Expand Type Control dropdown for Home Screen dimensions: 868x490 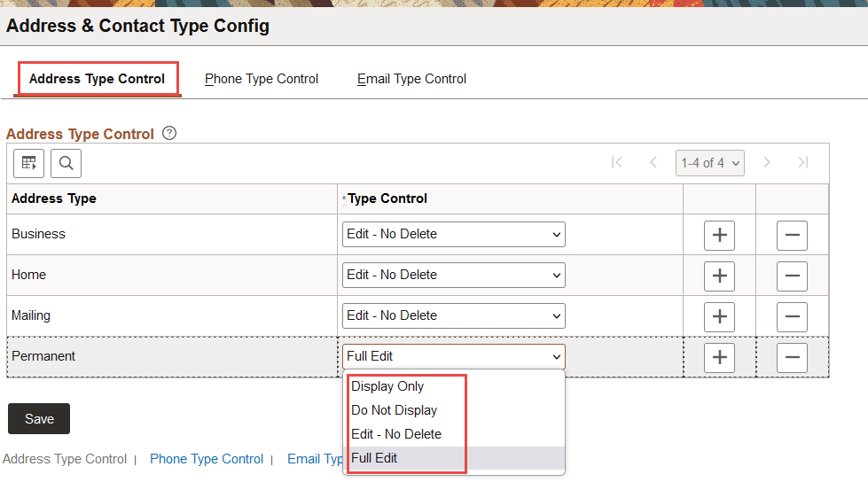(x=453, y=276)
